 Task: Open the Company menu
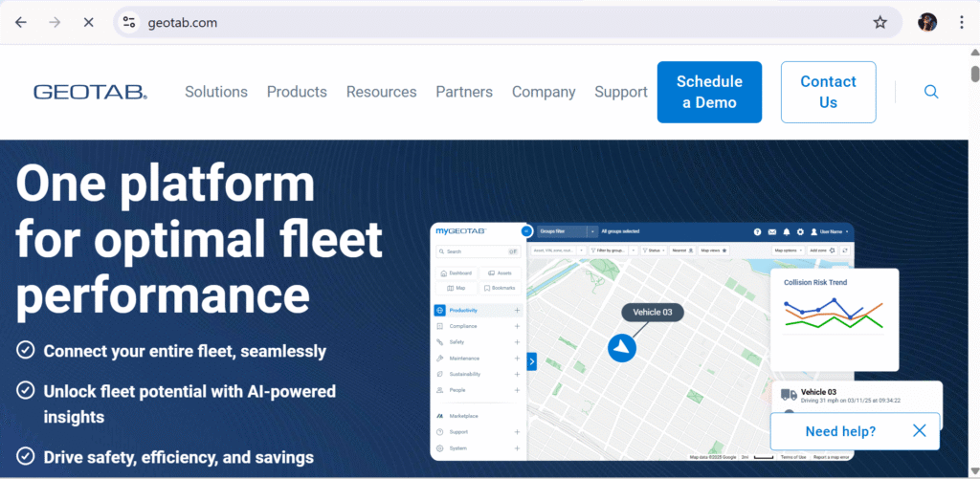[544, 93]
